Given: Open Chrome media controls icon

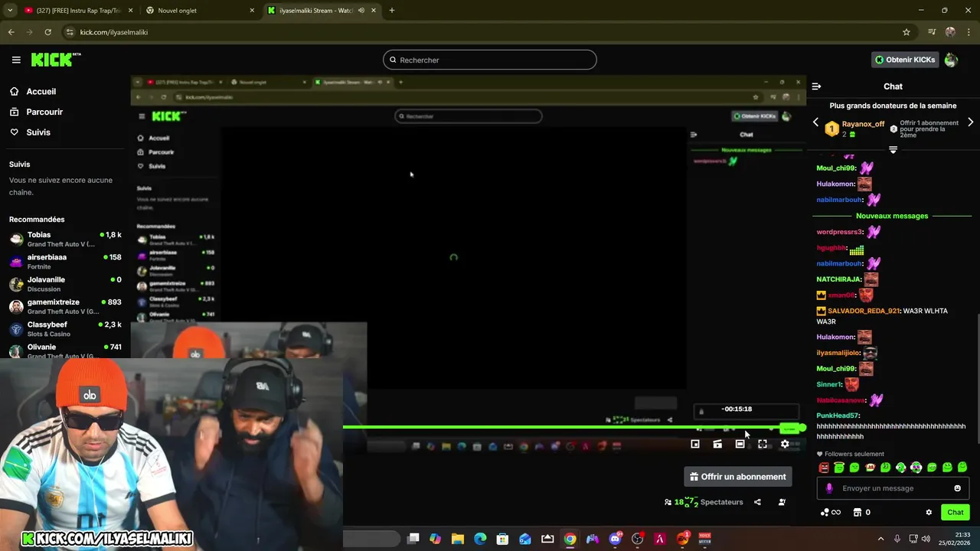Looking at the screenshot, I should pyautogui.click(x=932, y=32).
